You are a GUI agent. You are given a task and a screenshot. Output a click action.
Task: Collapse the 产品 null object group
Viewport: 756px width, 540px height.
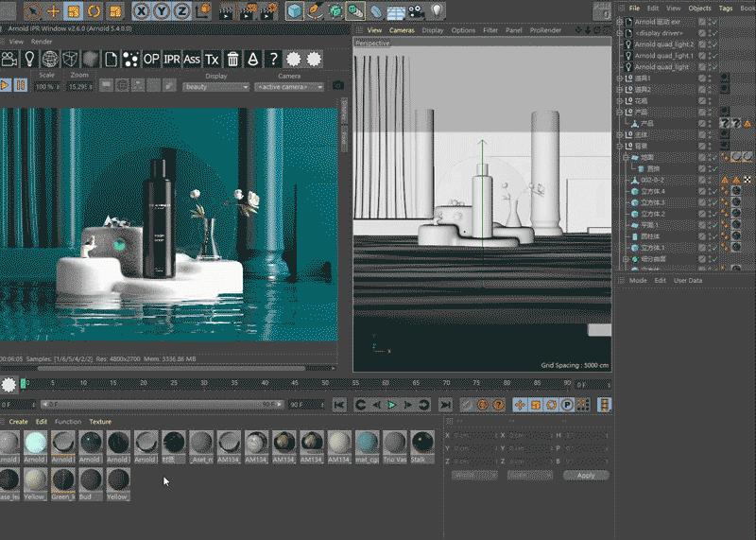(620, 112)
